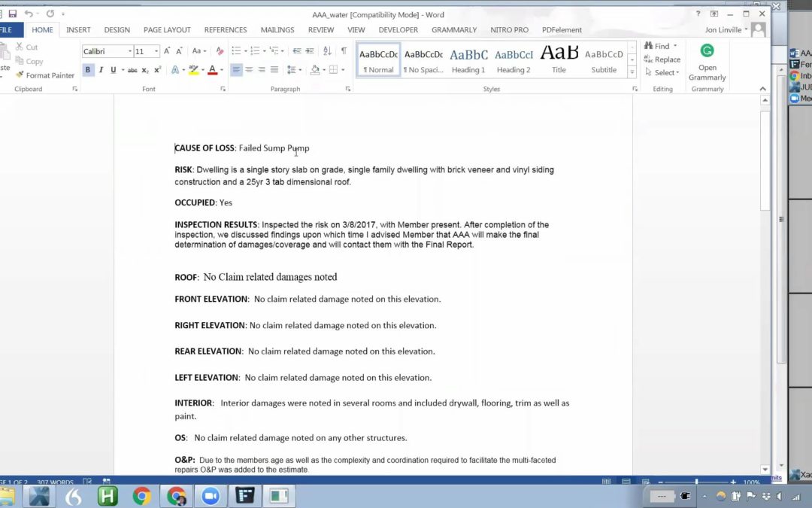The height and width of the screenshot is (508, 812).
Task: Click Replace in the Editing group
Action: [662, 59]
